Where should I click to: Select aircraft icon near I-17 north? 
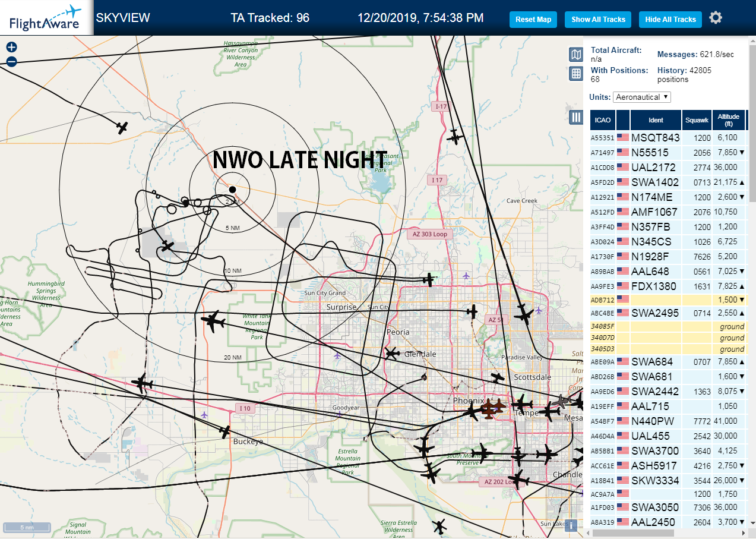(454, 137)
